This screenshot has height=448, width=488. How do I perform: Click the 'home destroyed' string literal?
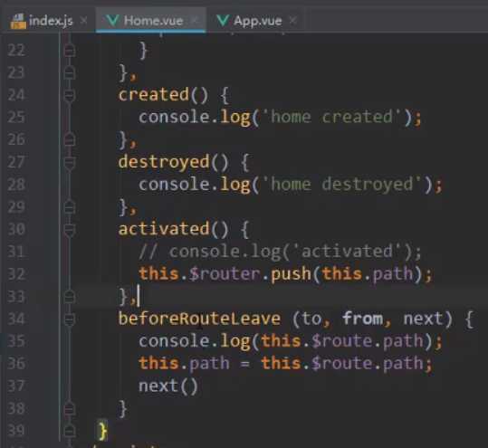(x=342, y=185)
